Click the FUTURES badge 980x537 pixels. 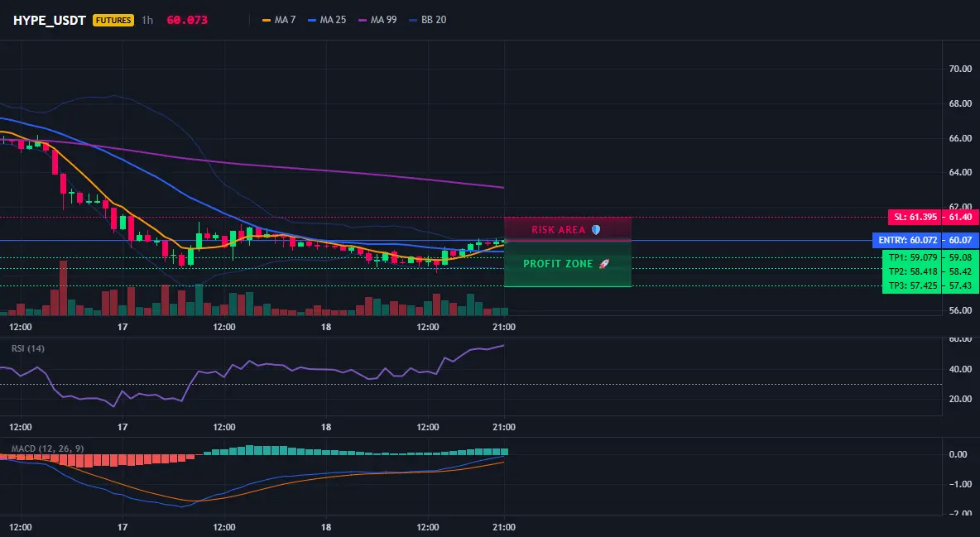click(x=113, y=20)
